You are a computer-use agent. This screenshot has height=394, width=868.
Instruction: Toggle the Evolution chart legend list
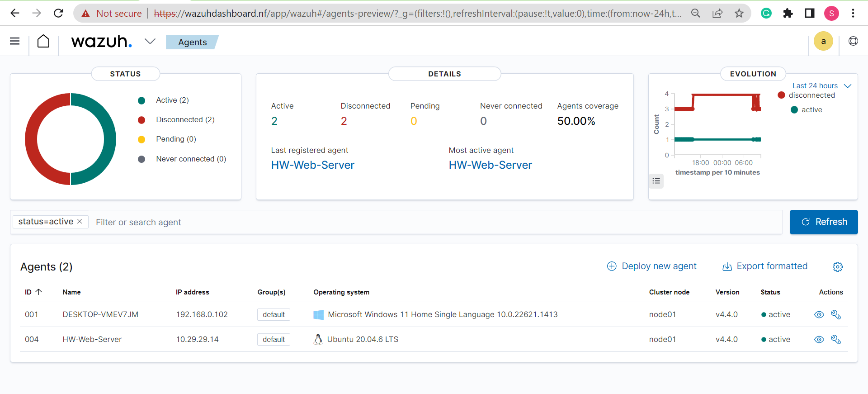coord(656,181)
